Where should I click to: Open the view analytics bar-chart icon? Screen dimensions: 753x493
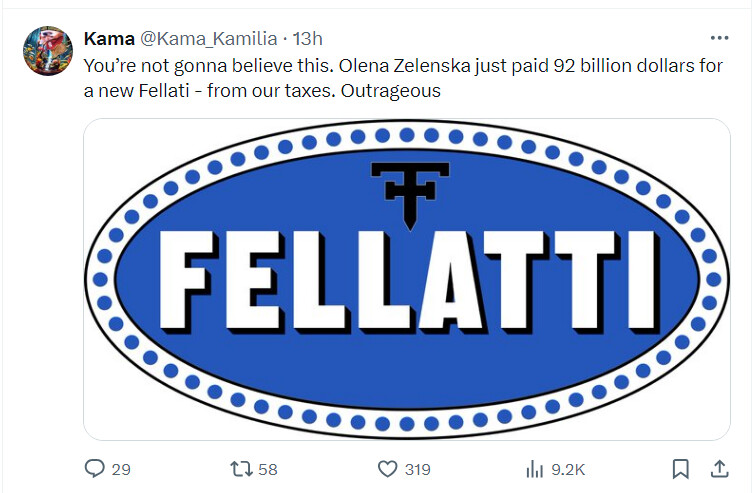click(x=534, y=469)
